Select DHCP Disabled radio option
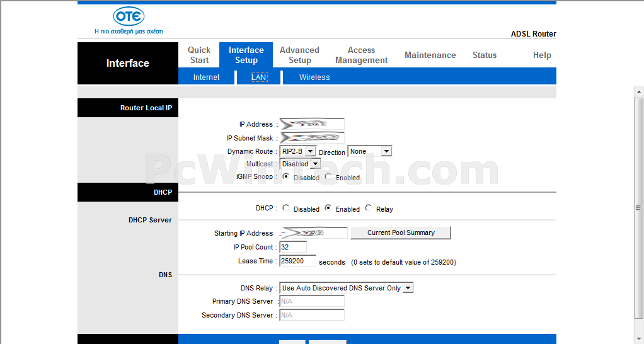The height and width of the screenshot is (344, 644). [286, 208]
